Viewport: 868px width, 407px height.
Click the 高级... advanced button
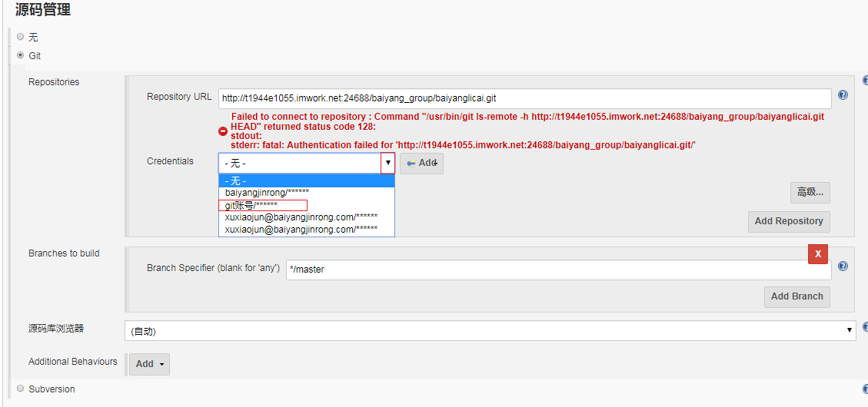click(810, 193)
